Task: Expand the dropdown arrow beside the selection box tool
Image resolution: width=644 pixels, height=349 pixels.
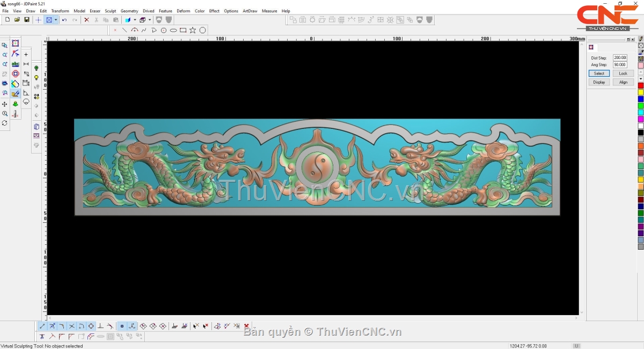Action: [56, 20]
